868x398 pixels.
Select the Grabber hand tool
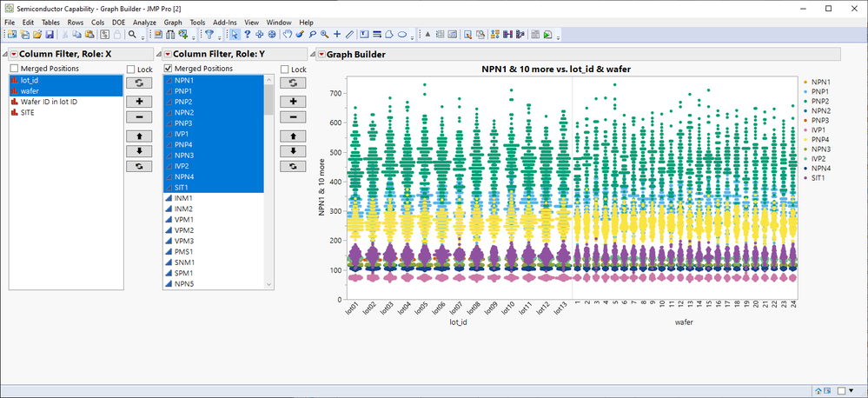[x=286, y=35]
